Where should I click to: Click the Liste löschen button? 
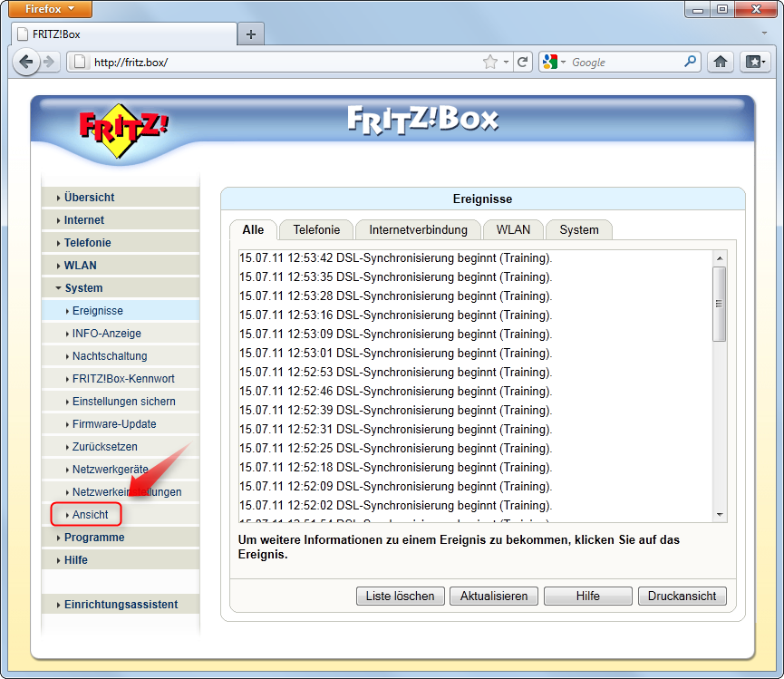(400, 596)
